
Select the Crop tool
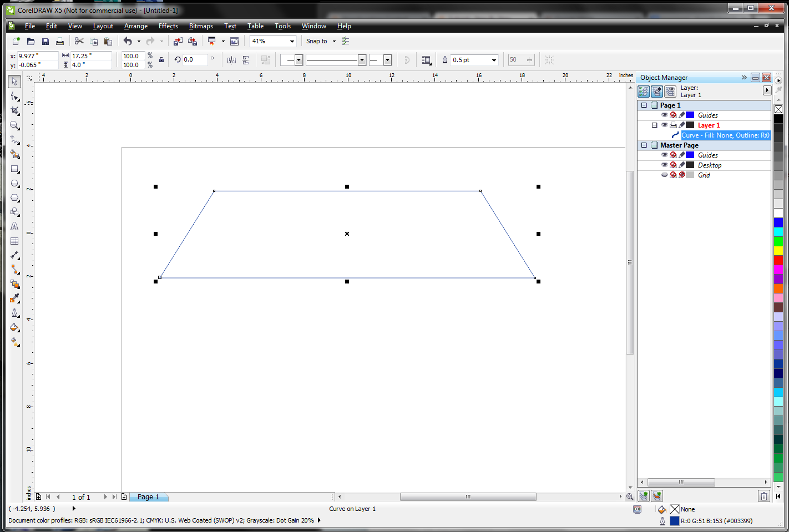(x=15, y=111)
